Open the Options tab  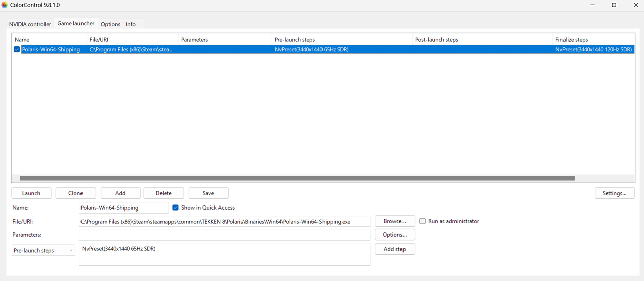110,24
